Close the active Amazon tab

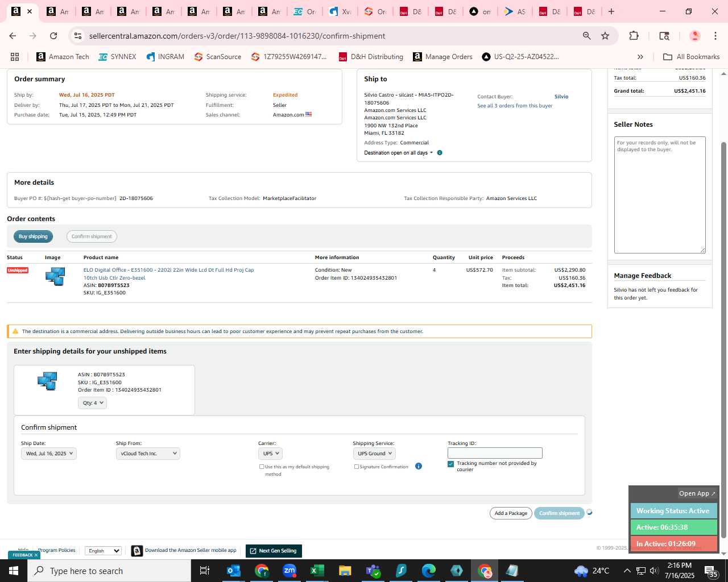click(x=30, y=11)
